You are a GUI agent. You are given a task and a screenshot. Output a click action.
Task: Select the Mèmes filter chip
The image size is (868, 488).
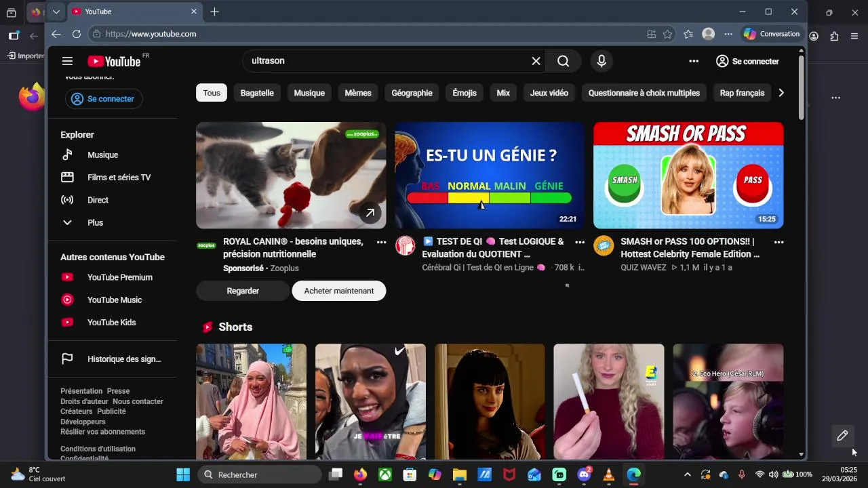point(358,93)
